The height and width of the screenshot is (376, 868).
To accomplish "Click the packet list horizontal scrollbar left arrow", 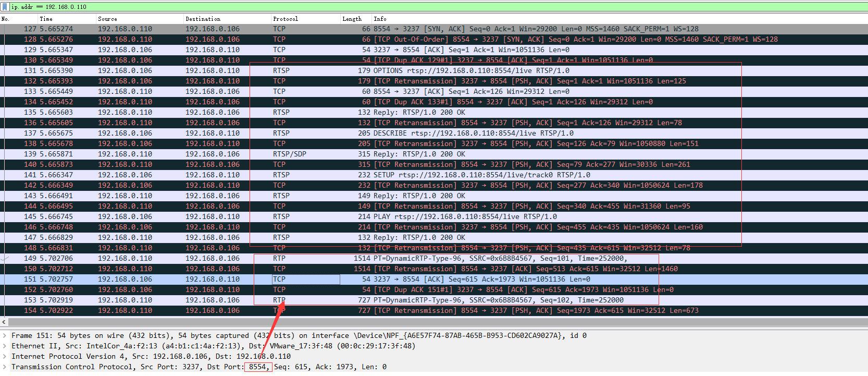I will 4,322.
